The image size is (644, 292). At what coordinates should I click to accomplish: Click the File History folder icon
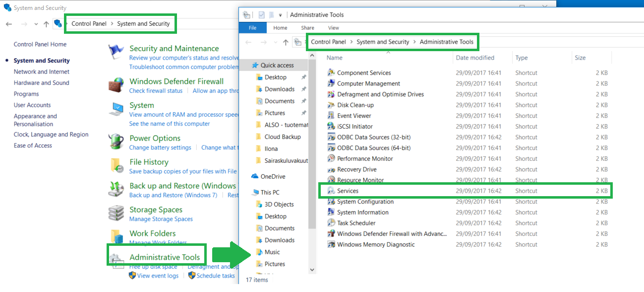tap(116, 165)
